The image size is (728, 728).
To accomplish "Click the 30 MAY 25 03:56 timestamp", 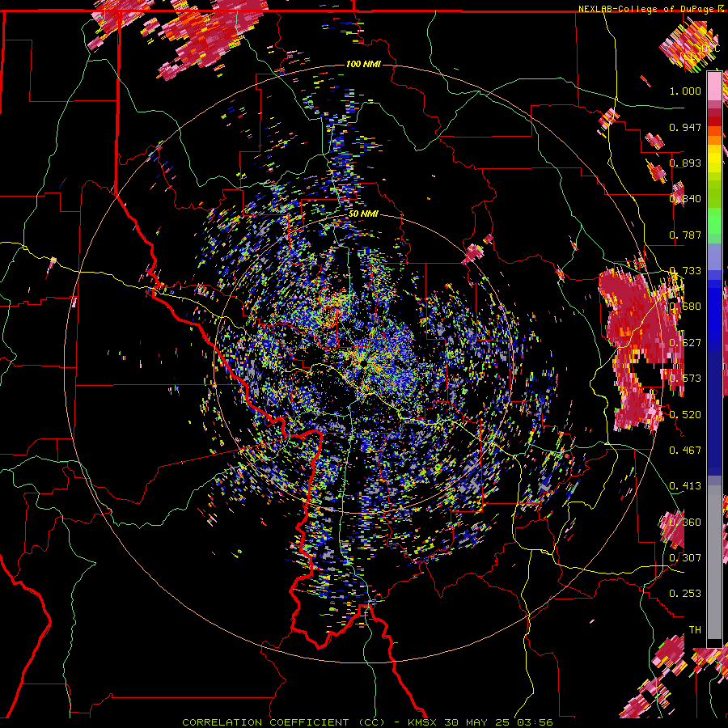I will (498, 722).
